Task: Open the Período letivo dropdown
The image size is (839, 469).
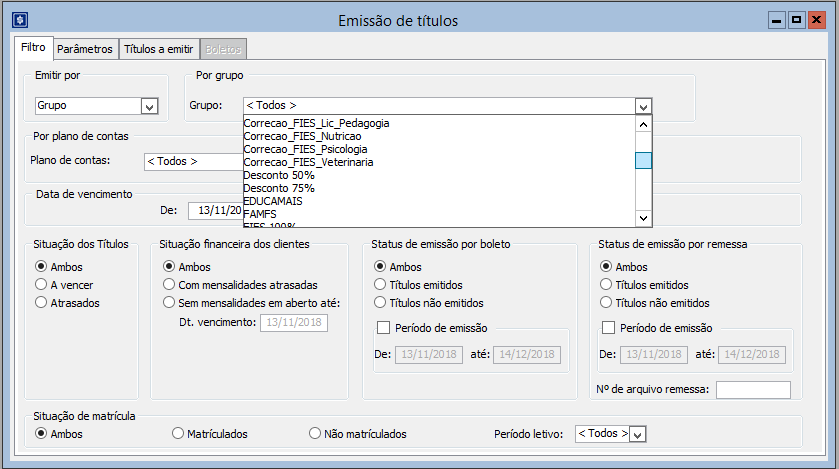Action: coord(638,434)
